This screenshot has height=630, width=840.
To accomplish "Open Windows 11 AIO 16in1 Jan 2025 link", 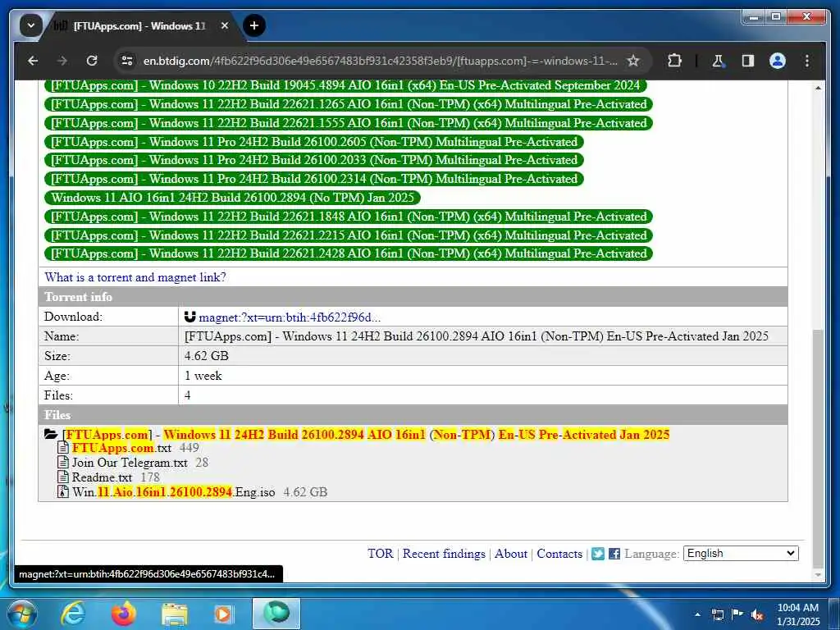I will pyautogui.click(x=232, y=198).
